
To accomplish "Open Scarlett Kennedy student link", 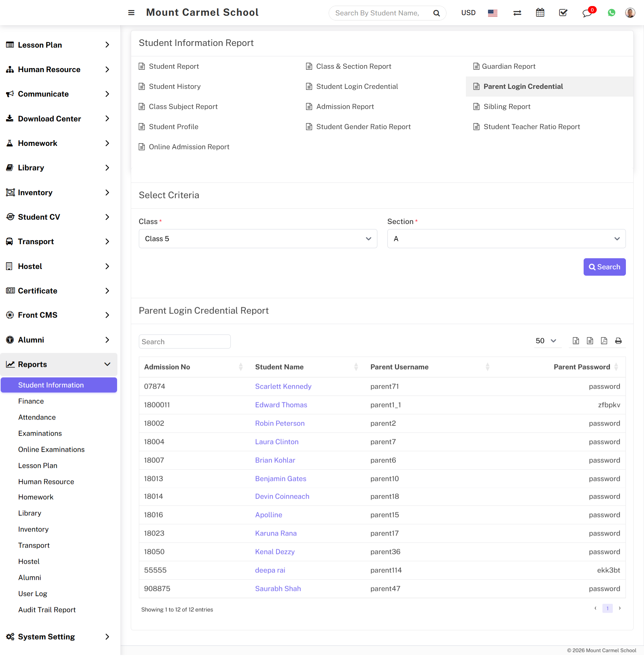I will coord(283,386).
